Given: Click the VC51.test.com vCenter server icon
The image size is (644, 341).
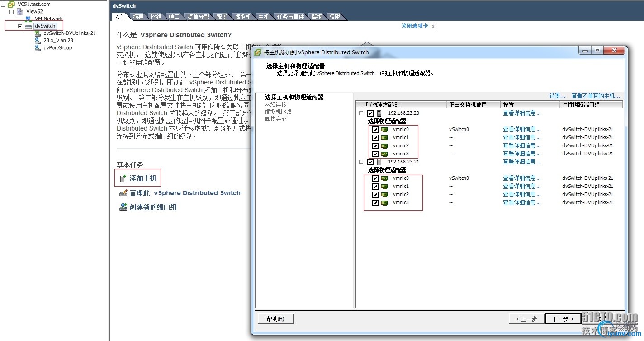Looking at the screenshot, I should point(11,4).
